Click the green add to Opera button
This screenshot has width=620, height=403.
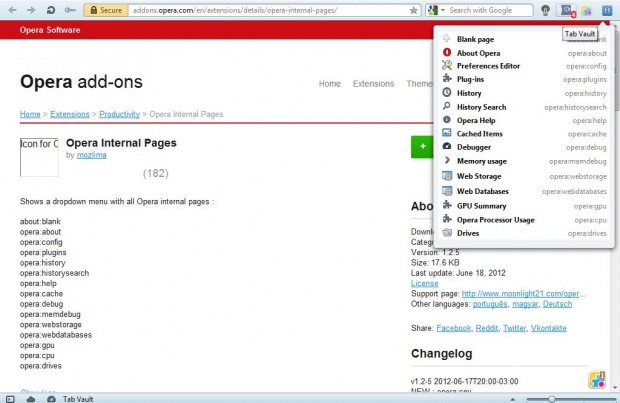[422, 147]
